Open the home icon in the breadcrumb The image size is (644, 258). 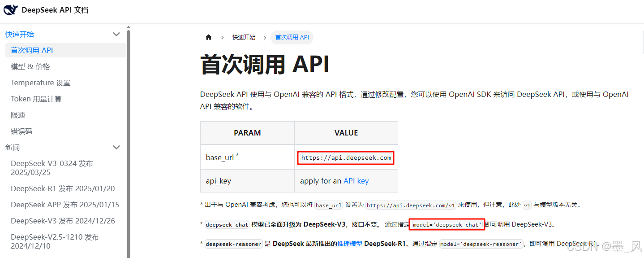(208, 37)
